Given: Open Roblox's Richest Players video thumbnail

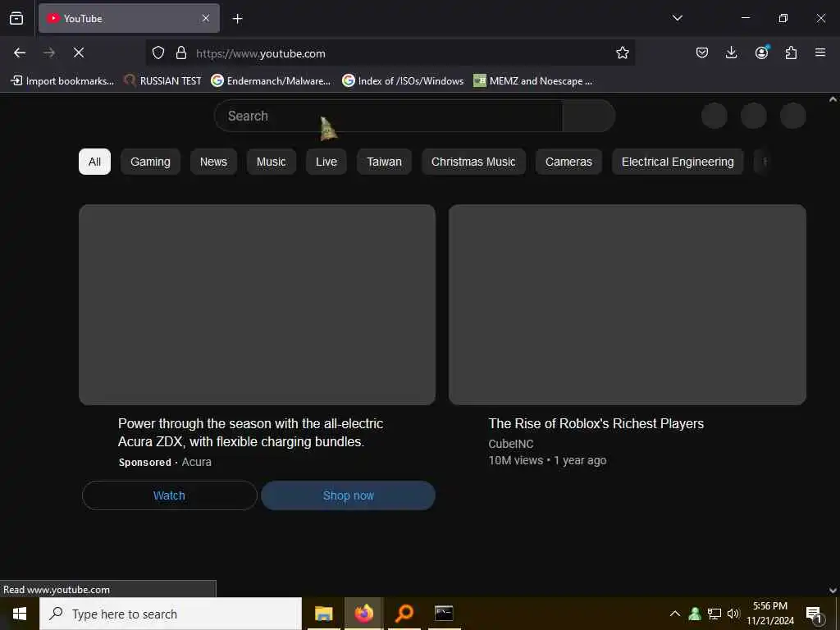Looking at the screenshot, I should 628,304.
